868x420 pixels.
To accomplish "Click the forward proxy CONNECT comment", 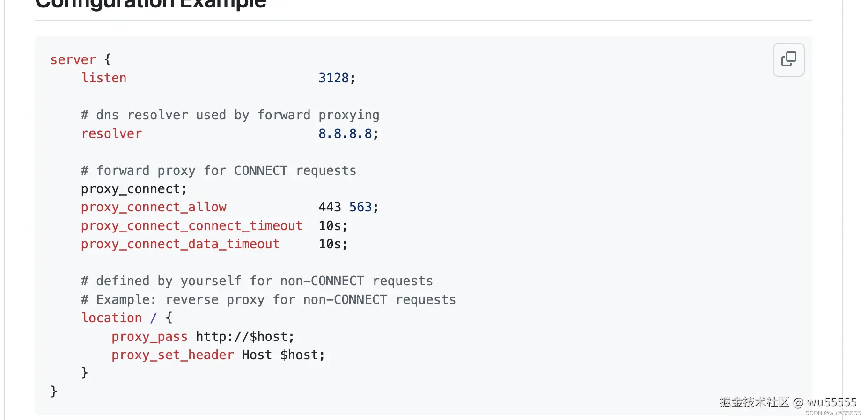I will (x=218, y=171).
